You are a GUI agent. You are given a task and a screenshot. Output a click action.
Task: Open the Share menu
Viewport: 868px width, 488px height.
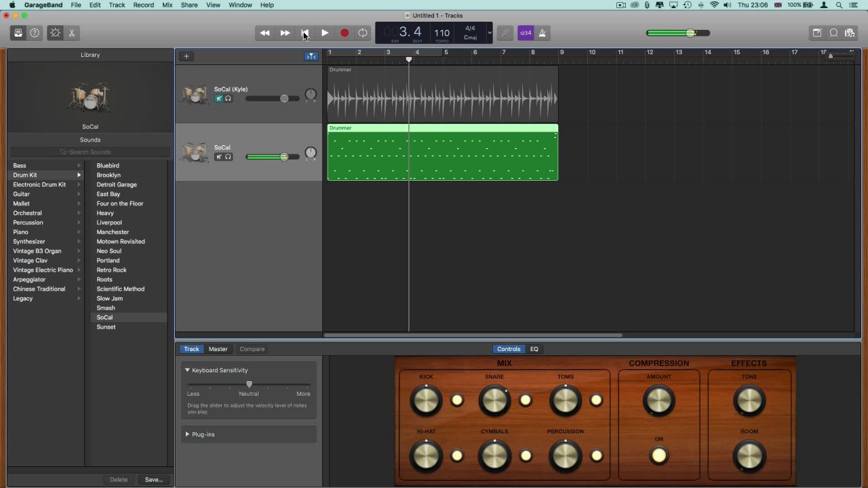tap(189, 5)
